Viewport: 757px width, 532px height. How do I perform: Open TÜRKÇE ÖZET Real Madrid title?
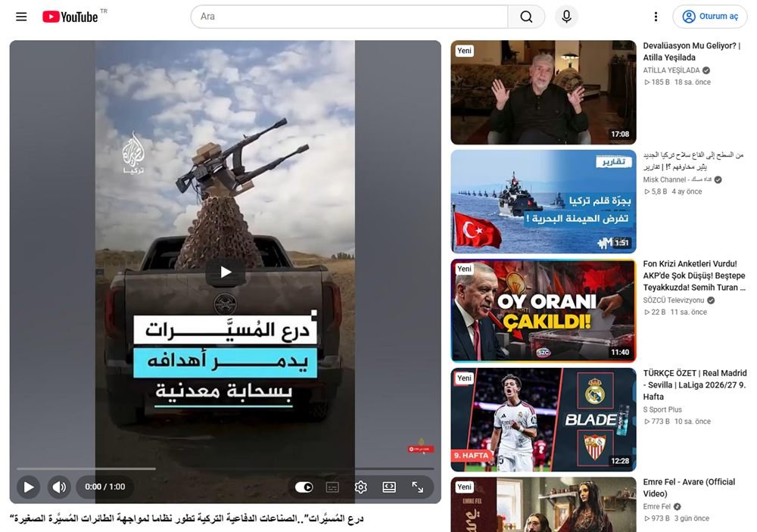tap(695, 384)
